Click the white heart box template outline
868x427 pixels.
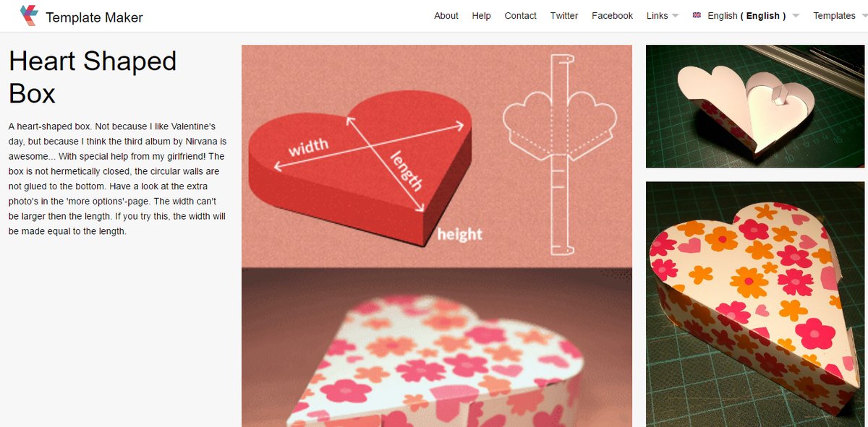click(560, 155)
